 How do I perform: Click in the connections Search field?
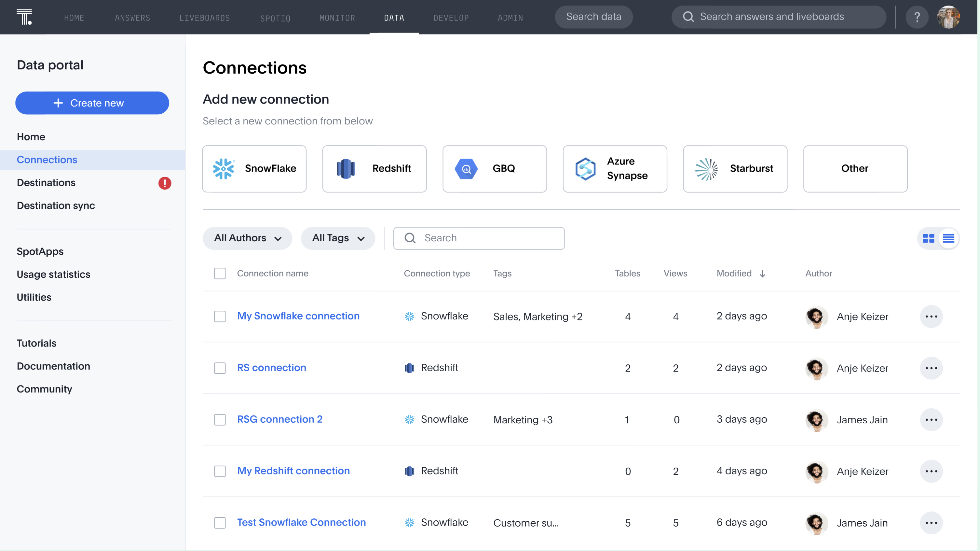pos(479,238)
